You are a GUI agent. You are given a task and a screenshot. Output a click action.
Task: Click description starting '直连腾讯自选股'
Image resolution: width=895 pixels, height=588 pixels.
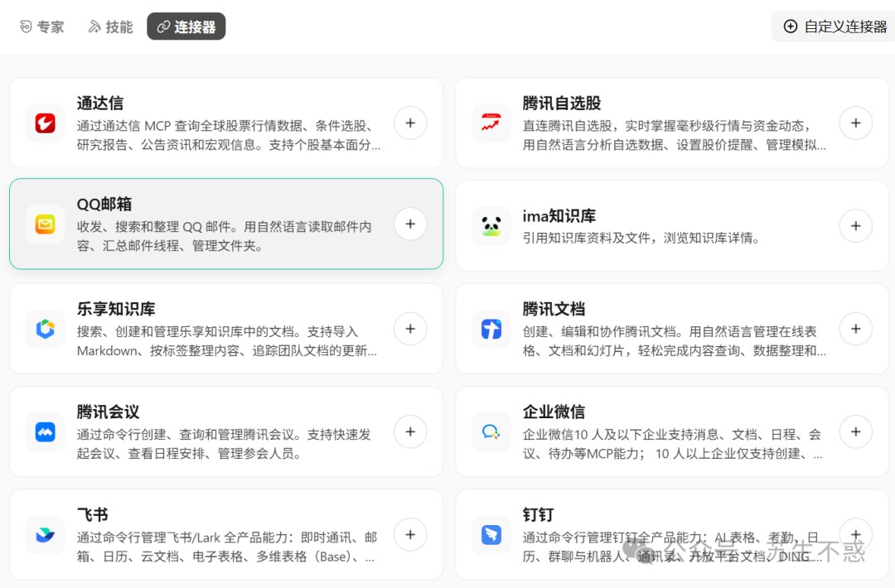coord(674,135)
